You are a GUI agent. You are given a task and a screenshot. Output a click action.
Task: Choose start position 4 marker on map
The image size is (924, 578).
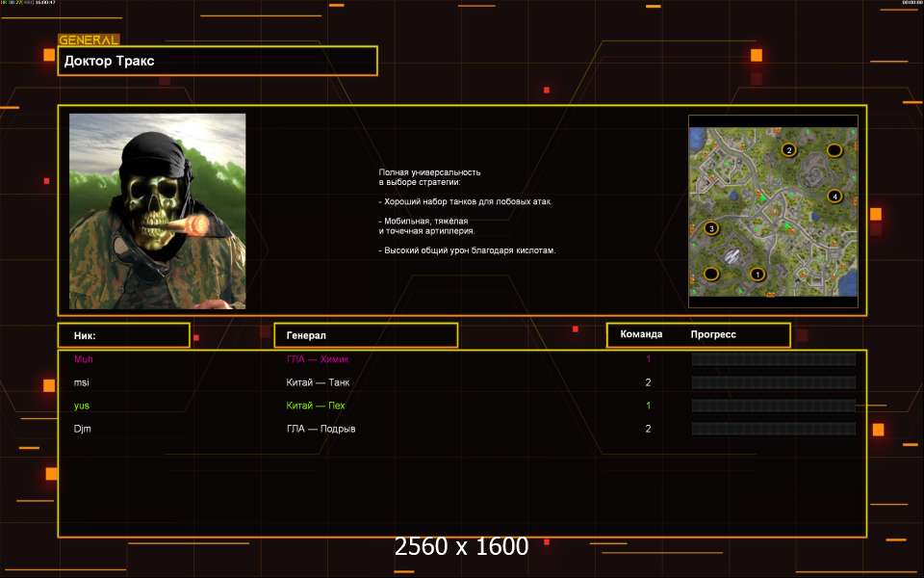point(834,197)
